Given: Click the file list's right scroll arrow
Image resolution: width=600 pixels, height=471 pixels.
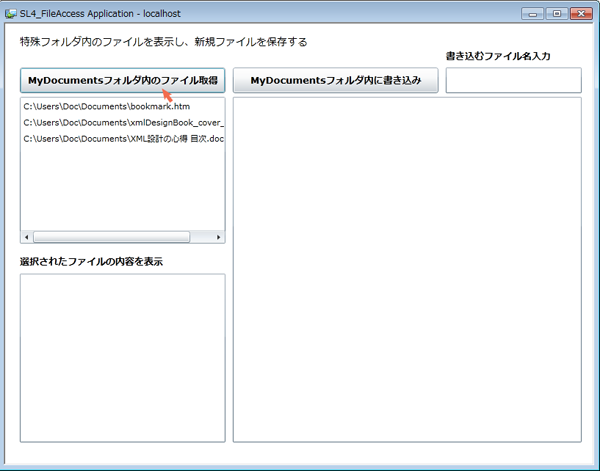Looking at the screenshot, I should coord(218,237).
